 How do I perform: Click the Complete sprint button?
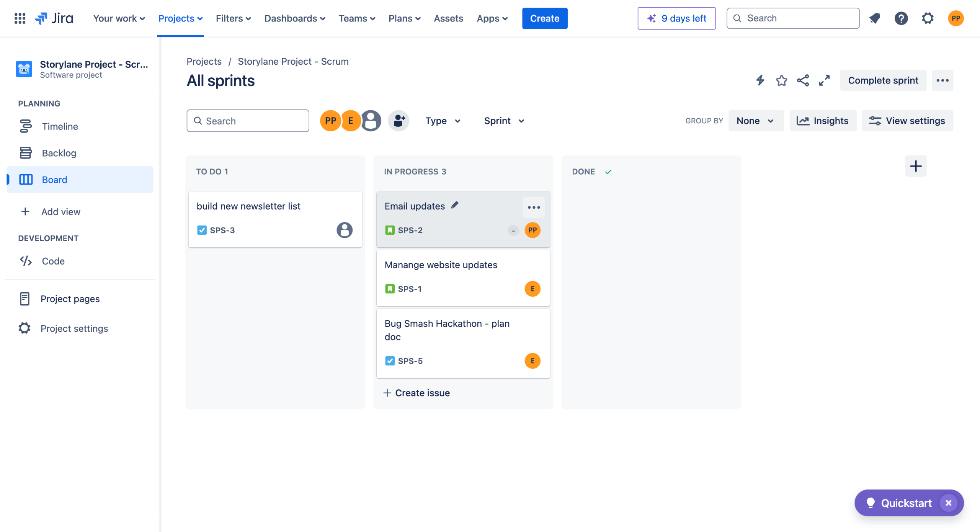pos(883,80)
